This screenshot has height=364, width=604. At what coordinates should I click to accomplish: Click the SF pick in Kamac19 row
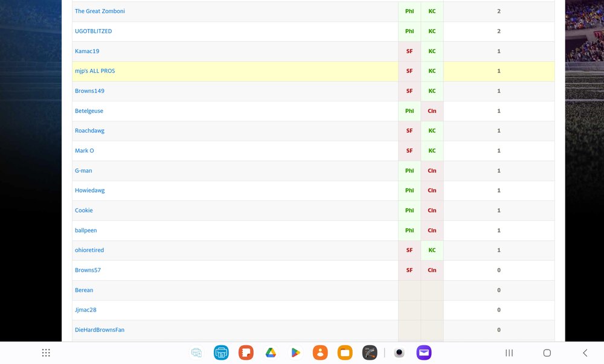(x=410, y=51)
